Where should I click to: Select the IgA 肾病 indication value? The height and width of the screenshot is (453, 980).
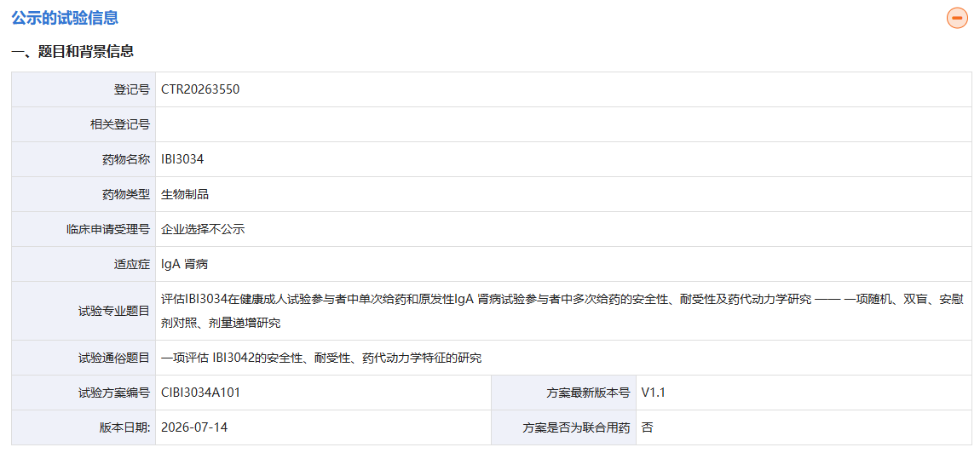point(184,264)
